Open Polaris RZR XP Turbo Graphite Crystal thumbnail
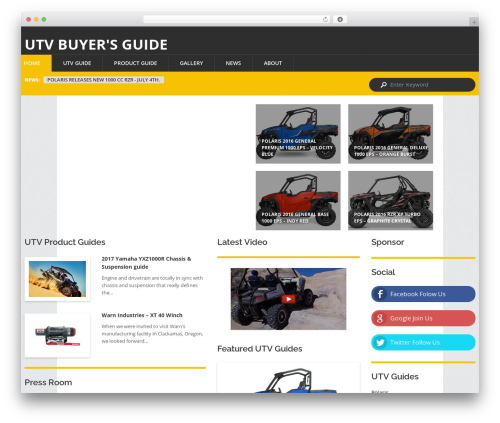The height and width of the screenshot is (423, 500). tap(390, 200)
